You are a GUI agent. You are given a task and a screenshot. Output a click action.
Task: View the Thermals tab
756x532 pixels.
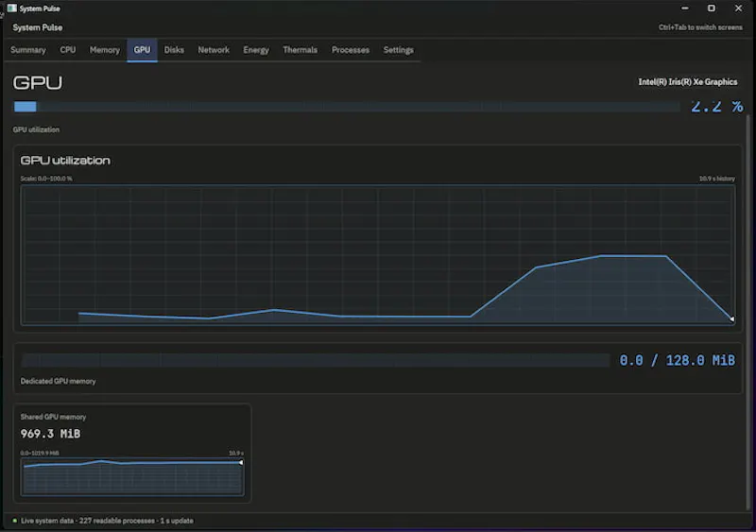click(300, 50)
